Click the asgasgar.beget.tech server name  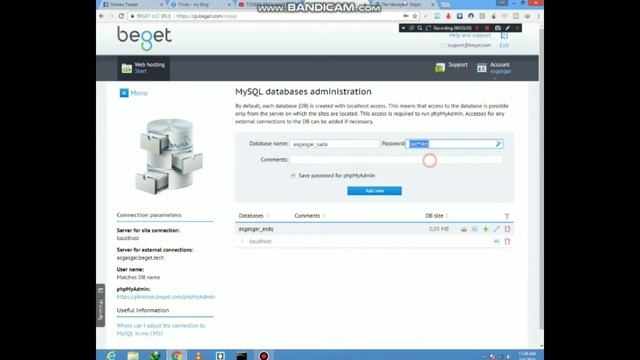click(x=140, y=258)
